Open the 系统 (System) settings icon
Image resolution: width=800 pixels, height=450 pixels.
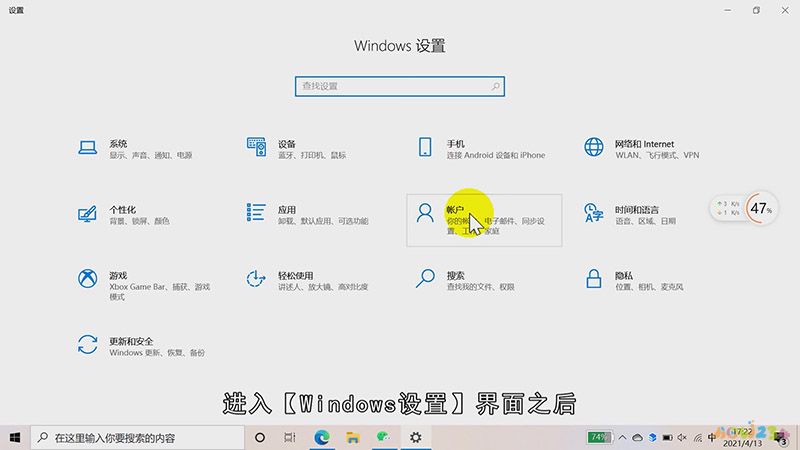point(88,147)
